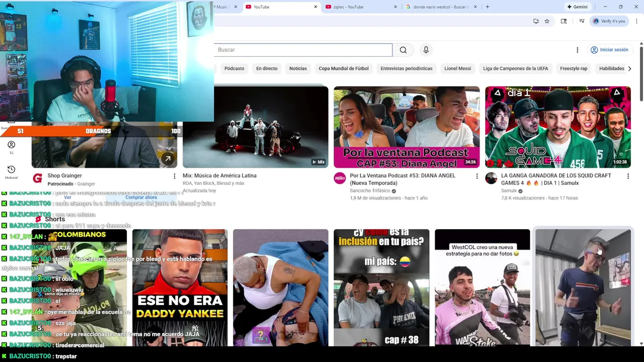
Task: Click Shop Grainger ad title
Action: [64, 175]
